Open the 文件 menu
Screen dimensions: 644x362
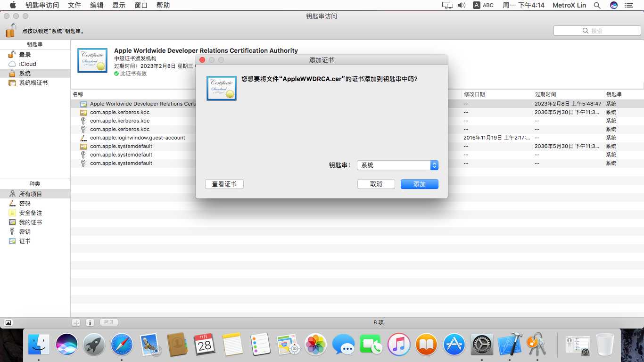pos(74,5)
